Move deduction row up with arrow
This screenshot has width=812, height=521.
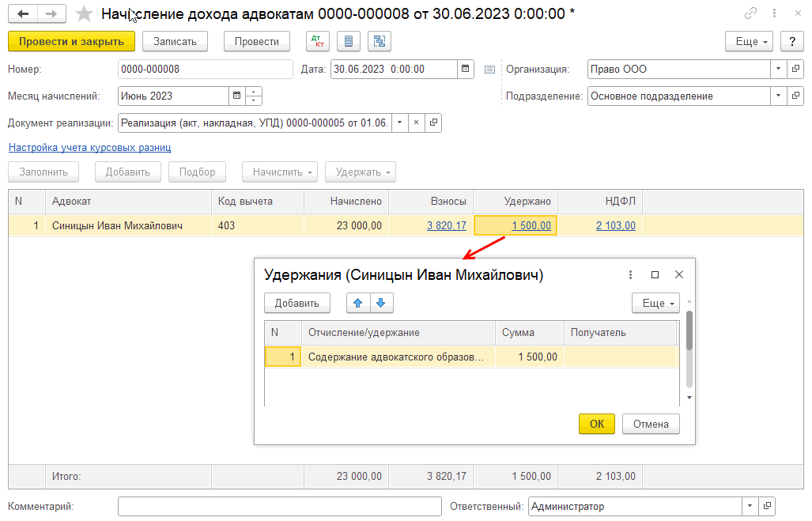(358, 303)
